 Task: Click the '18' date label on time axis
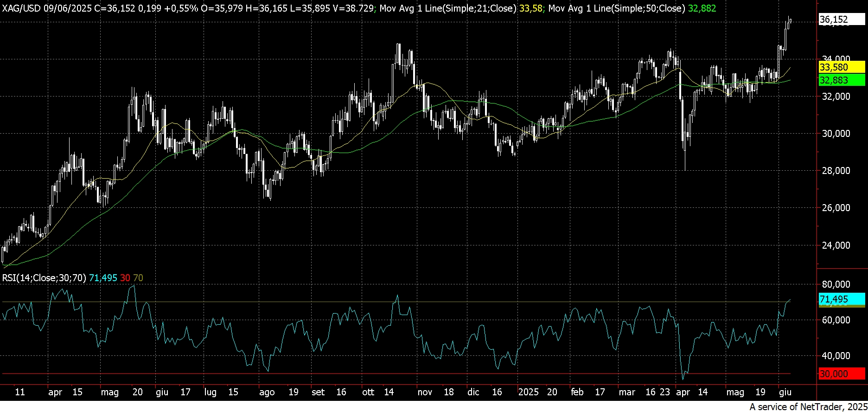coord(449,393)
